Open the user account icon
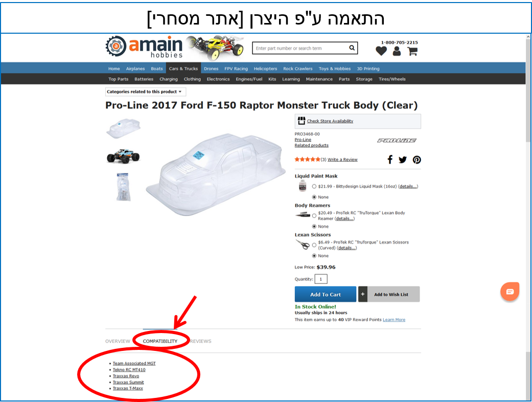 tap(397, 51)
